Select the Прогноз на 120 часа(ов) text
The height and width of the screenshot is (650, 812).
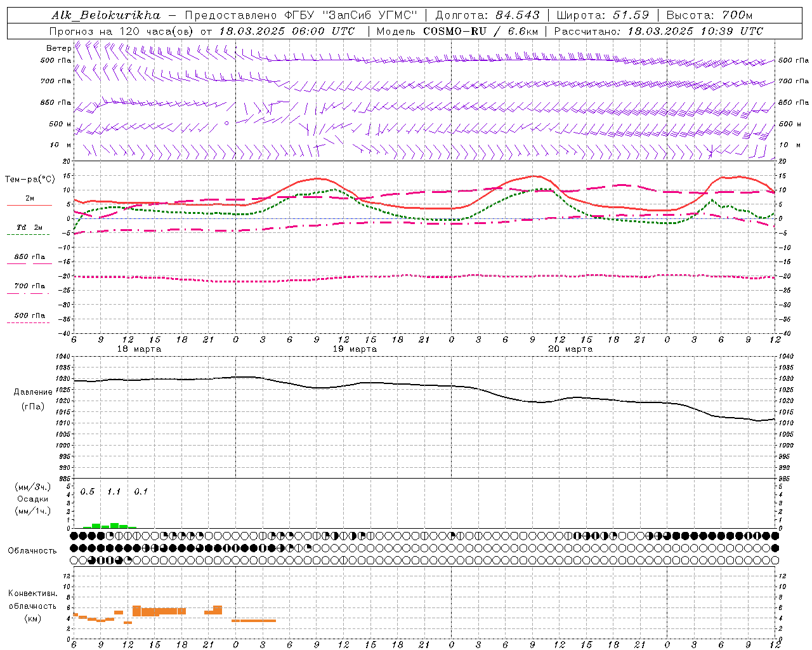122,31
